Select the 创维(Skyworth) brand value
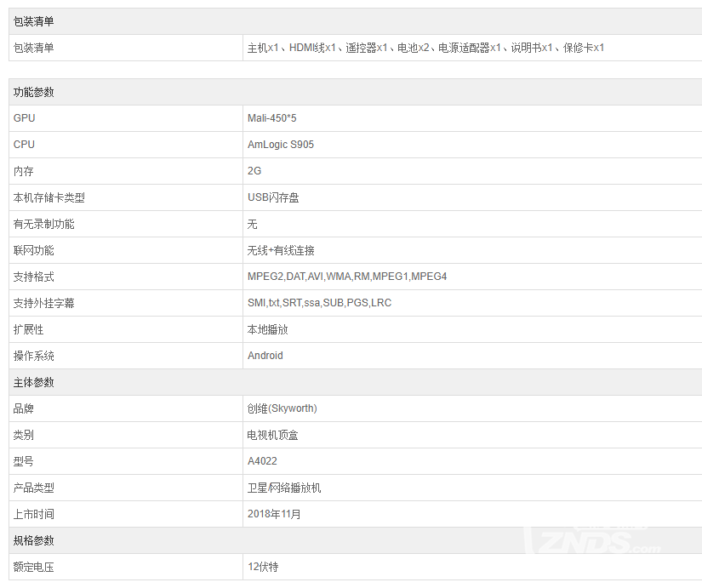Viewport: 702px width, 588px height. tap(282, 408)
